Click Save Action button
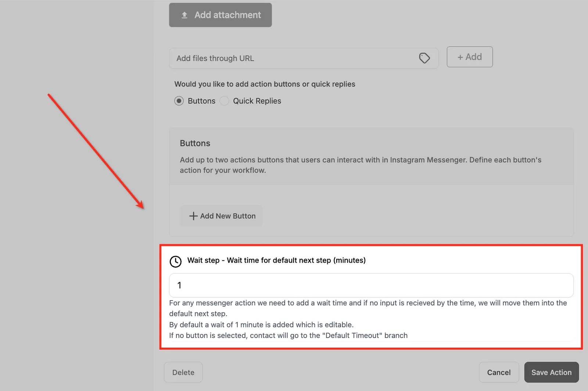The width and height of the screenshot is (588, 391). (x=551, y=372)
